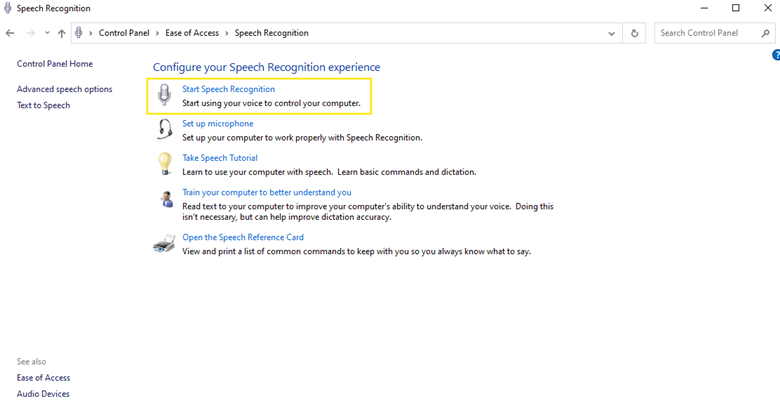The image size is (780, 408).
Task: Click the headset icon beside Set up microphone
Action: [x=165, y=130]
